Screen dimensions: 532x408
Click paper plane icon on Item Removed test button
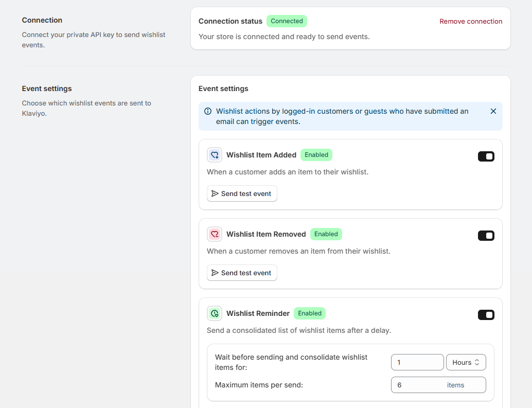215,273
